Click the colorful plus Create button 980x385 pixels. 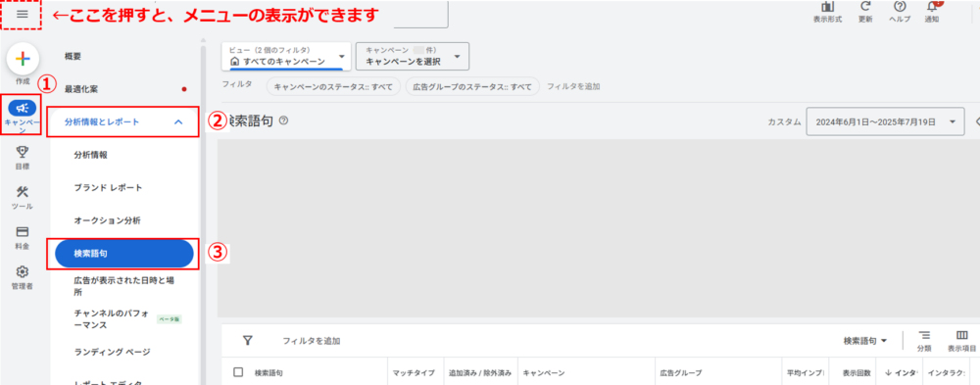23,59
